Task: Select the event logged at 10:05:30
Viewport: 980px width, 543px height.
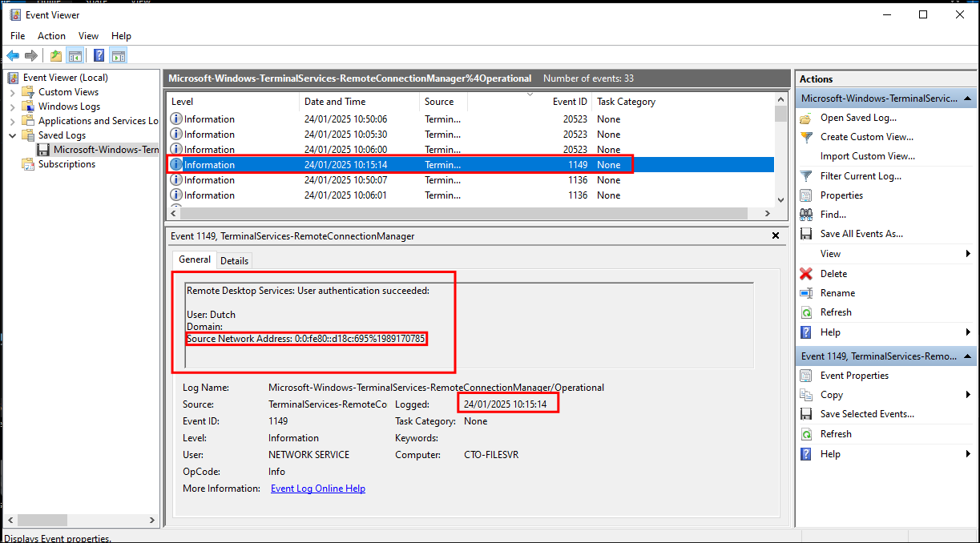Action: pyautogui.click(x=470, y=135)
